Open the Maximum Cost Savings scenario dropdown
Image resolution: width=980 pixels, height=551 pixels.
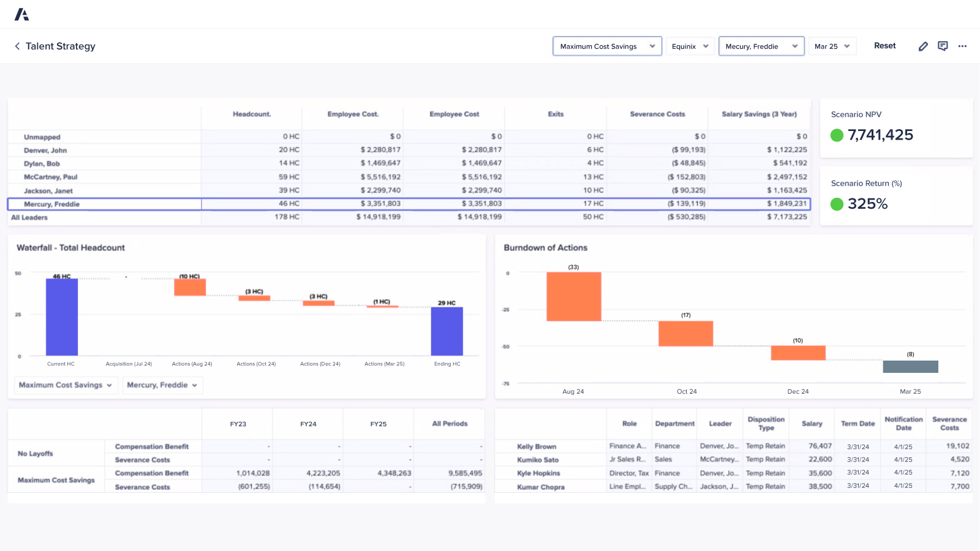tap(606, 46)
